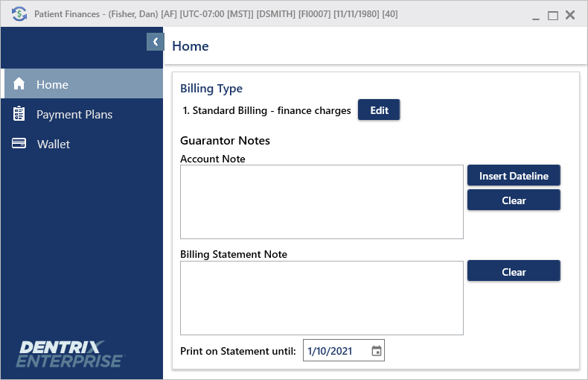Collapse the sidebar navigation panel
Image resolution: width=588 pixels, height=380 pixels.
[155, 42]
